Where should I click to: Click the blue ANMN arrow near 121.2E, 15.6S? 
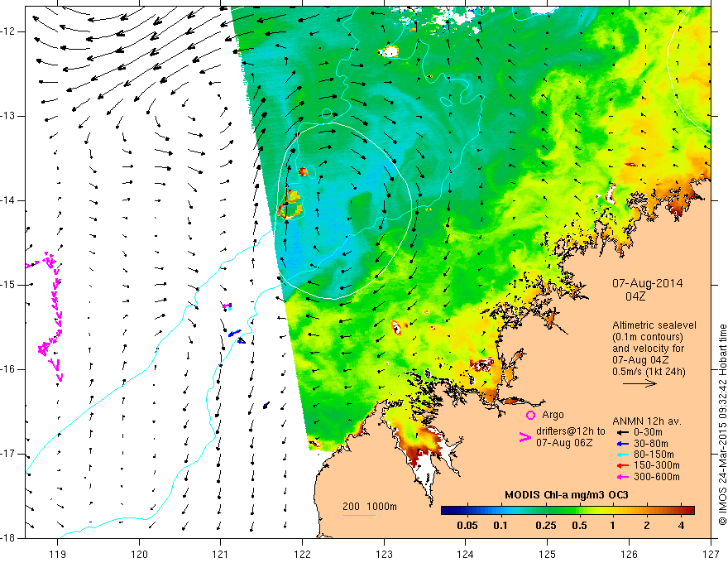(234, 333)
